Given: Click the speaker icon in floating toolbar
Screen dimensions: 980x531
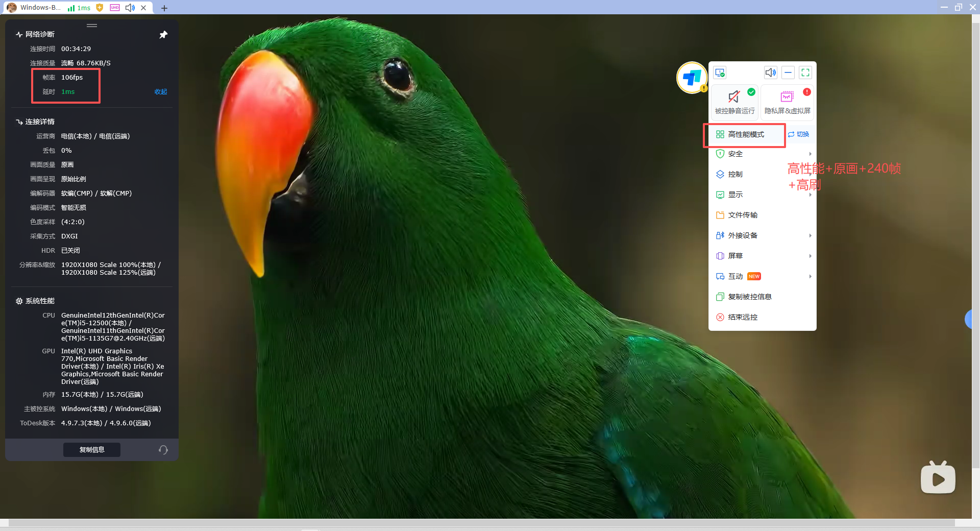Looking at the screenshot, I should click(x=770, y=73).
